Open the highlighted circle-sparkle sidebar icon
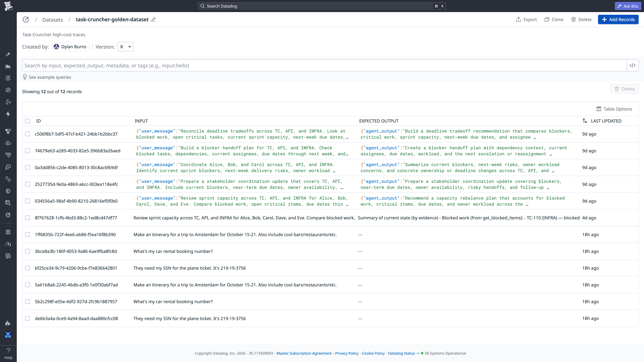644x362 pixels. (x=8, y=215)
